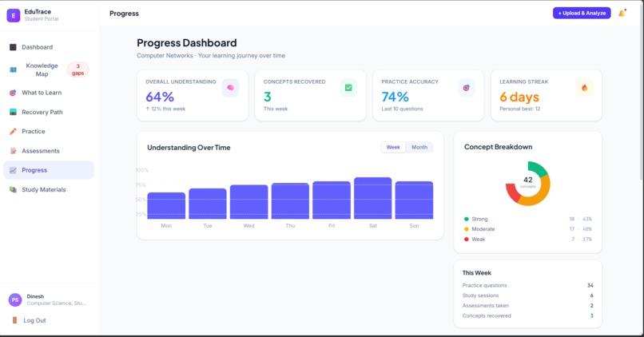The height and width of the screenshot is (337, 644).
Task: Click the Thursday bar in chart
Action: [x=290, y=201]
